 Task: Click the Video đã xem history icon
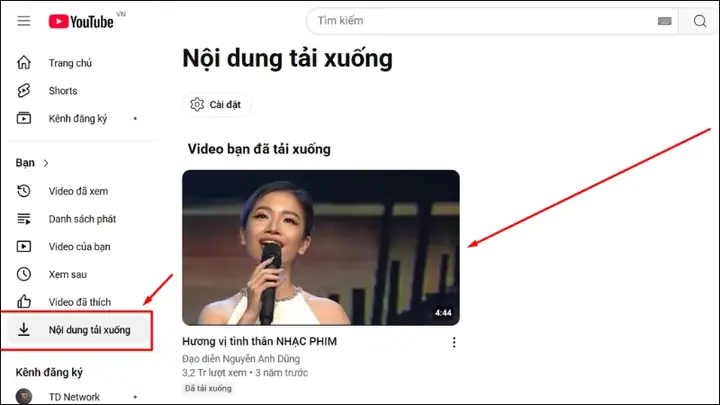tap(24, 191)
